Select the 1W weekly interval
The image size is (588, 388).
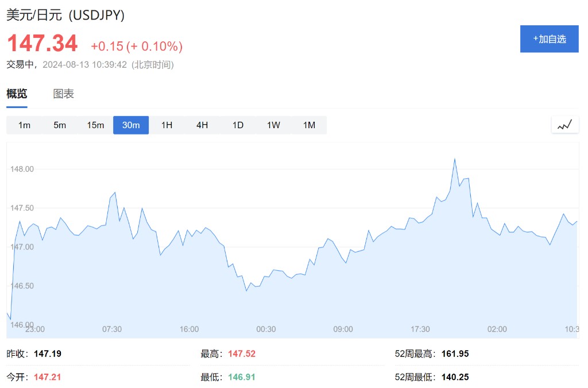click(x=273, y=125)
